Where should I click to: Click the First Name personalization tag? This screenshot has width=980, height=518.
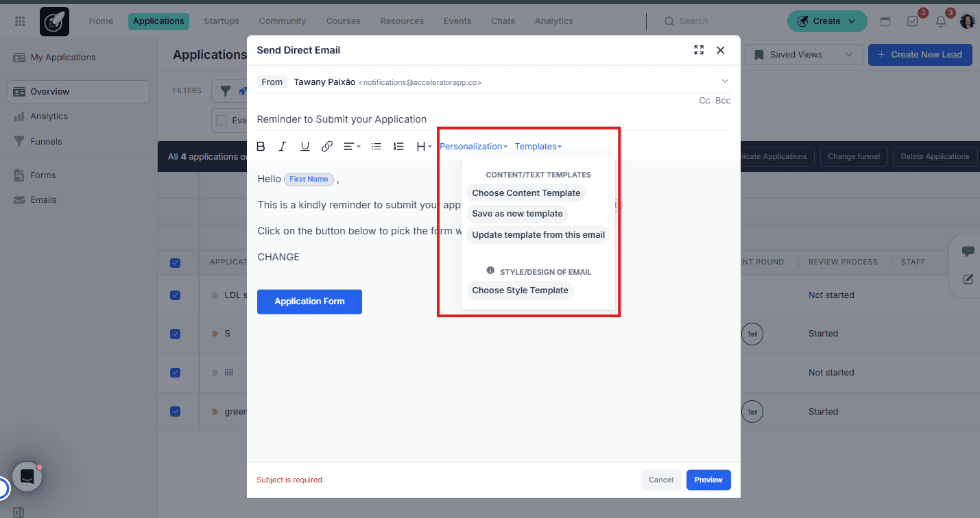coord(309,179)
